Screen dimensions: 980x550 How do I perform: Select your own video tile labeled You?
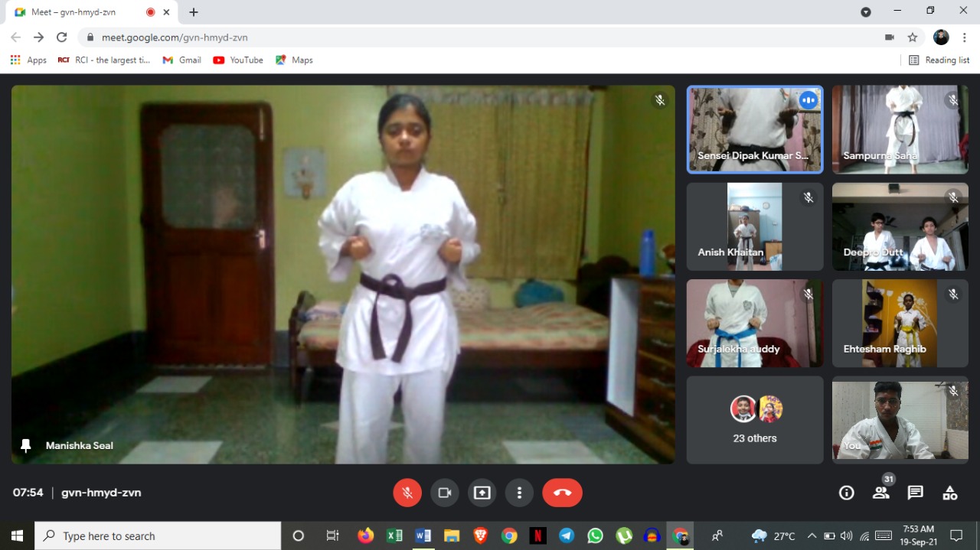[x=900, y=420]
